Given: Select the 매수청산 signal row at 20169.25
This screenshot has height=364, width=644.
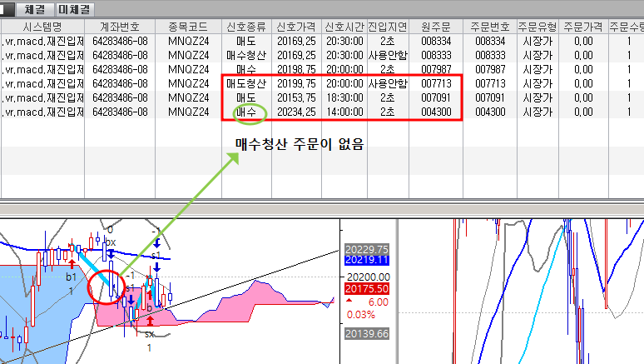Looking at the screenshot, I should pos(246,54).
